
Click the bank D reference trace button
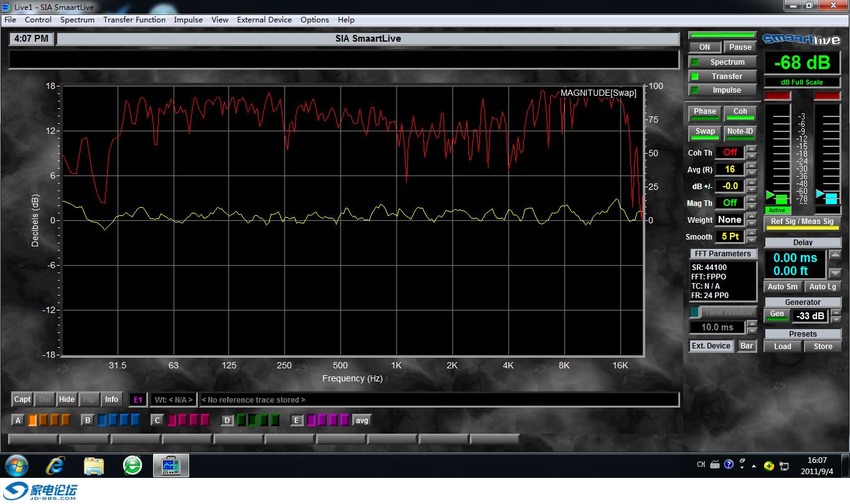pyautogui.click(x=227, y=421)
